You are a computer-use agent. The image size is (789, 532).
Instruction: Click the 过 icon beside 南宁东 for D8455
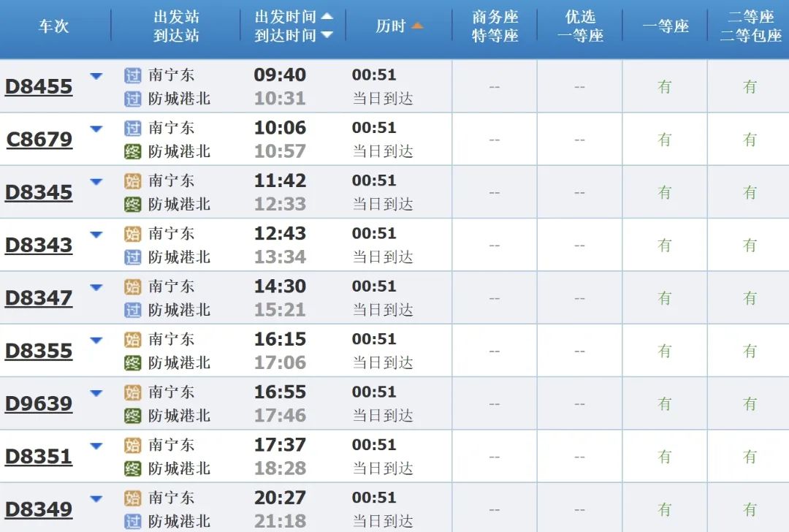pos(132,75)
